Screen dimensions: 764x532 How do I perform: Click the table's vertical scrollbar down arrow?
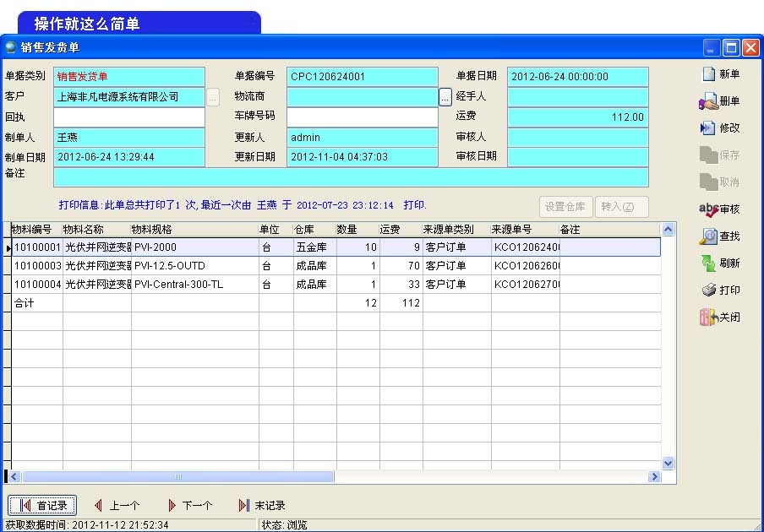point(668,463)
